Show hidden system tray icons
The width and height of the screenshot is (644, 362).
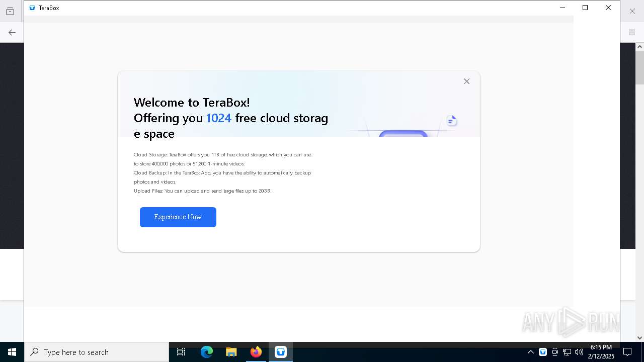(530, 352)
